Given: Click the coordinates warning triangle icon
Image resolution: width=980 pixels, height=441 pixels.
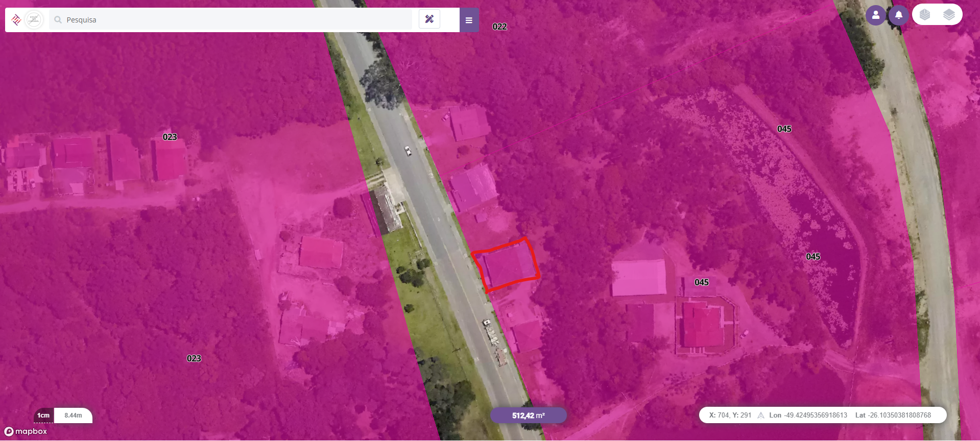Looking at the screenshot, I should click(x=761, y=415).
